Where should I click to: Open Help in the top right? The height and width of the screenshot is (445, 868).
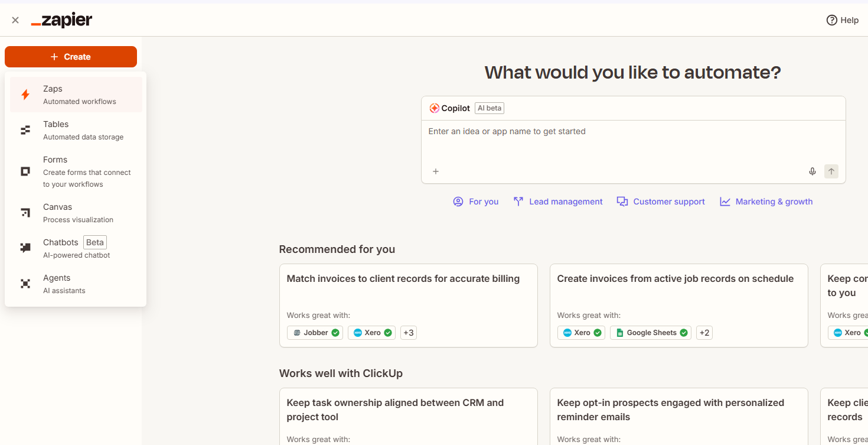coord(843,20)
